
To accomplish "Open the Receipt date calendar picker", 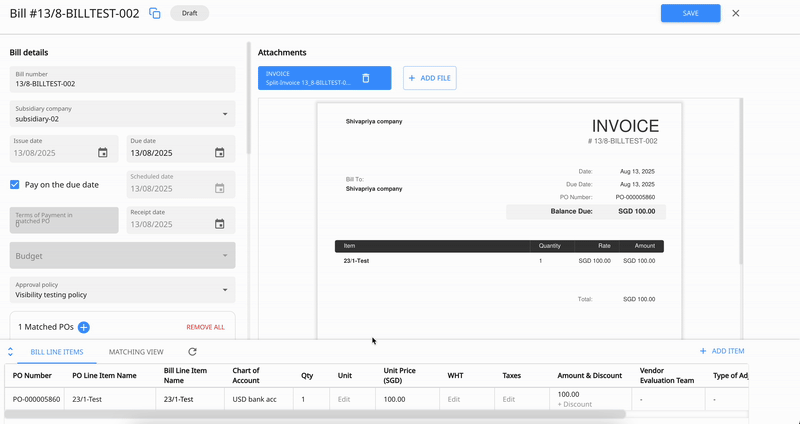I will 220,224.
